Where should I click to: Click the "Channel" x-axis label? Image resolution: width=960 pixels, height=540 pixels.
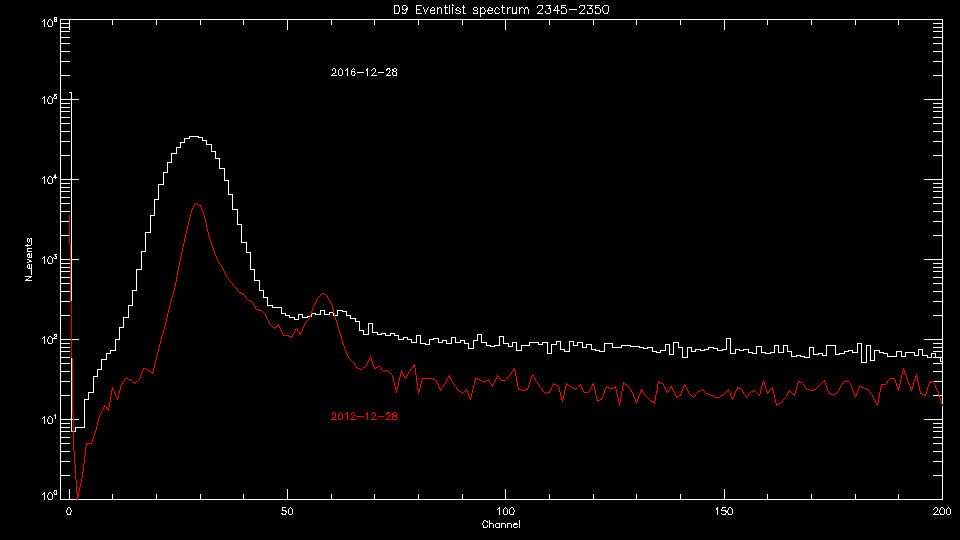(x=500, y=525)
